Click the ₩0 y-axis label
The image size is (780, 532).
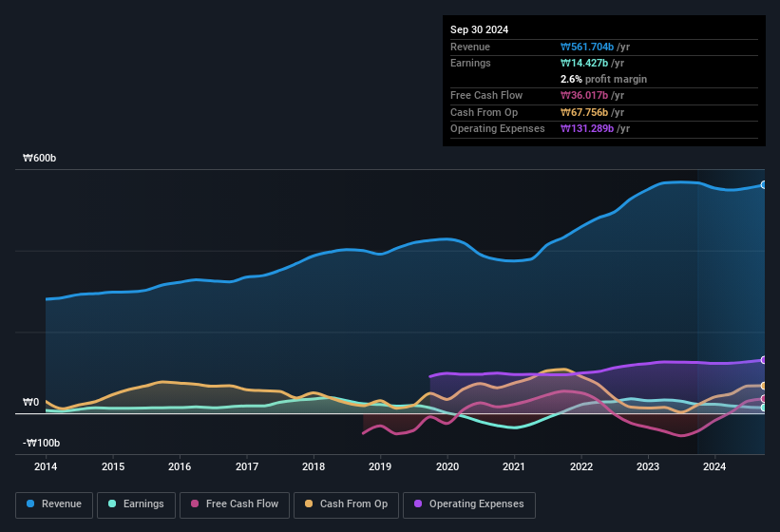pos(30,402)
